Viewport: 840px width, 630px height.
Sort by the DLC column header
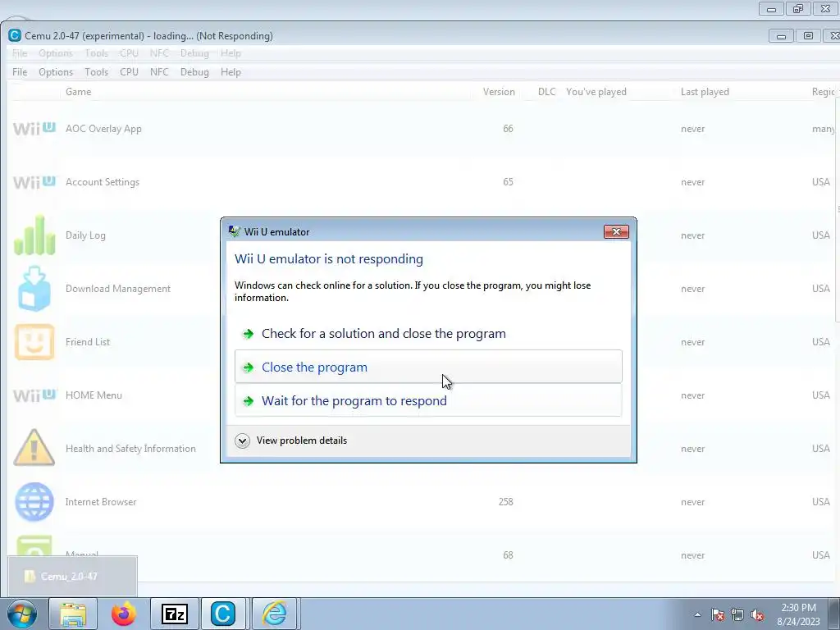point(546,92)
